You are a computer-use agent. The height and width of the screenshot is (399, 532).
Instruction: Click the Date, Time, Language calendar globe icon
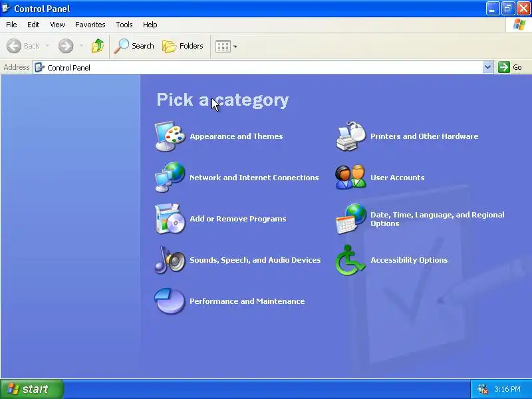tap(351, 219)
